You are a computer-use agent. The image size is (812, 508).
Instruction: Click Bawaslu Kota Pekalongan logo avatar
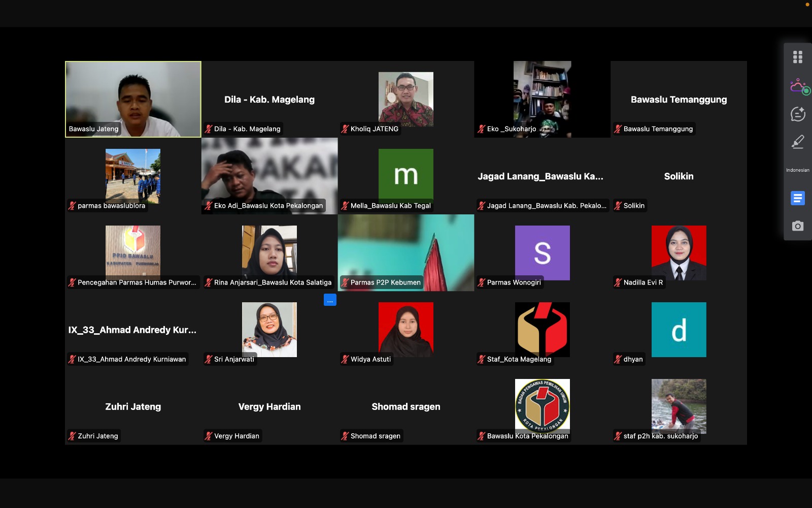point(542,405)
